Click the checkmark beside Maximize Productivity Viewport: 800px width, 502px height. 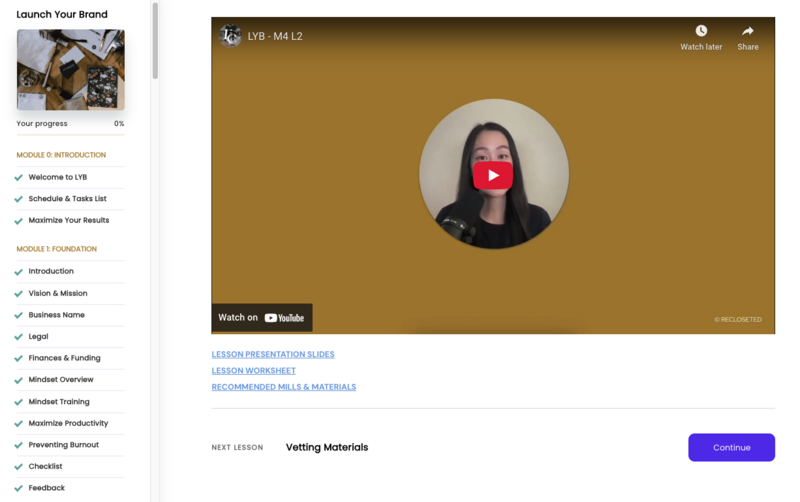coord(19,423)
